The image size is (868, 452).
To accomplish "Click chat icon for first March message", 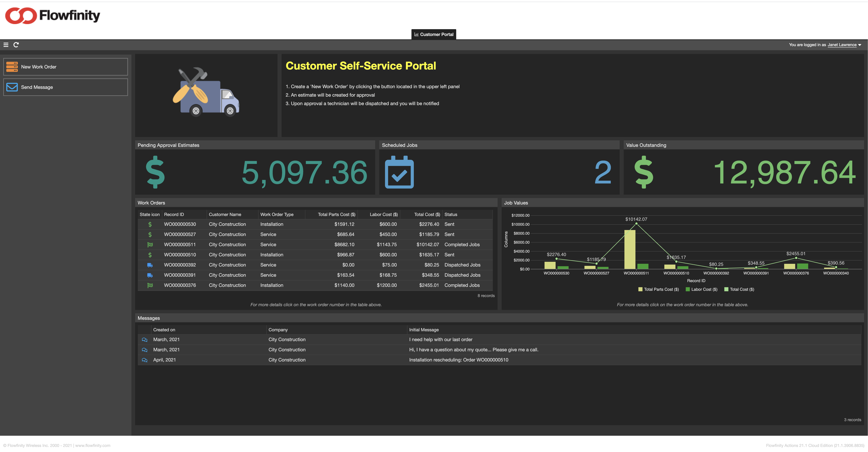I will point(145,340).
